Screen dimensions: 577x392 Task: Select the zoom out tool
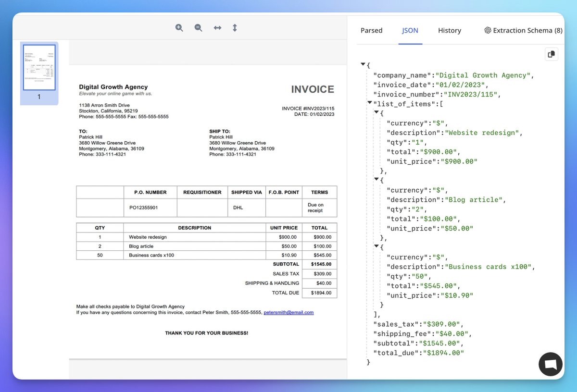pos(198,28)
